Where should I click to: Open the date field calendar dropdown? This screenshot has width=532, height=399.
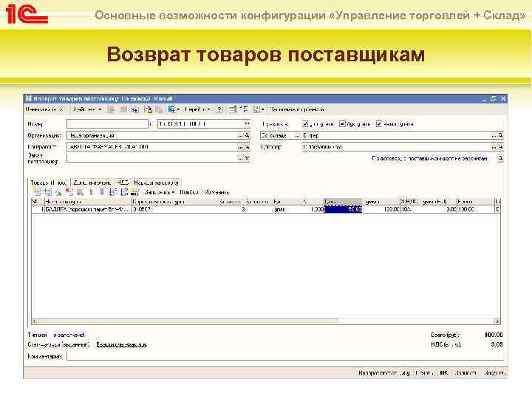click(247, 124)
